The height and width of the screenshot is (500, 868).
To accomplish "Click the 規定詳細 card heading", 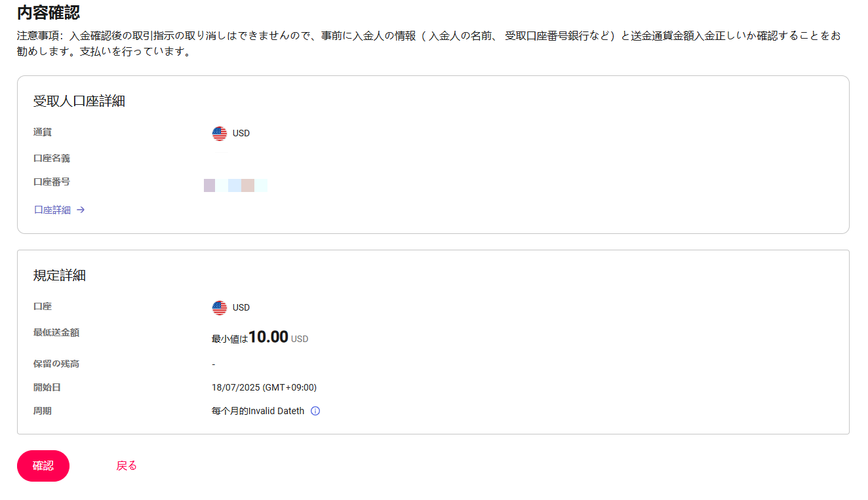I will 60,276.
